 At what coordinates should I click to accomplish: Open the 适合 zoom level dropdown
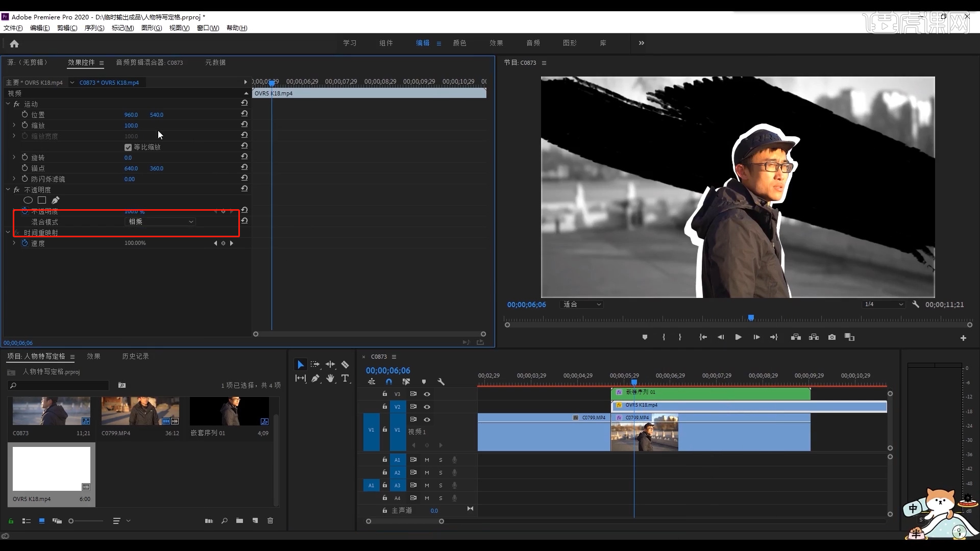coord(581,304)
